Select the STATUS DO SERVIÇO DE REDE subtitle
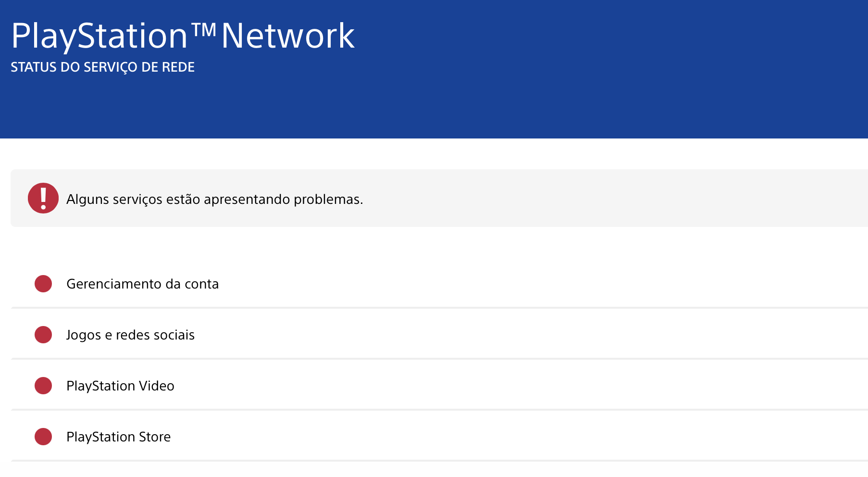 coord(102,67)
